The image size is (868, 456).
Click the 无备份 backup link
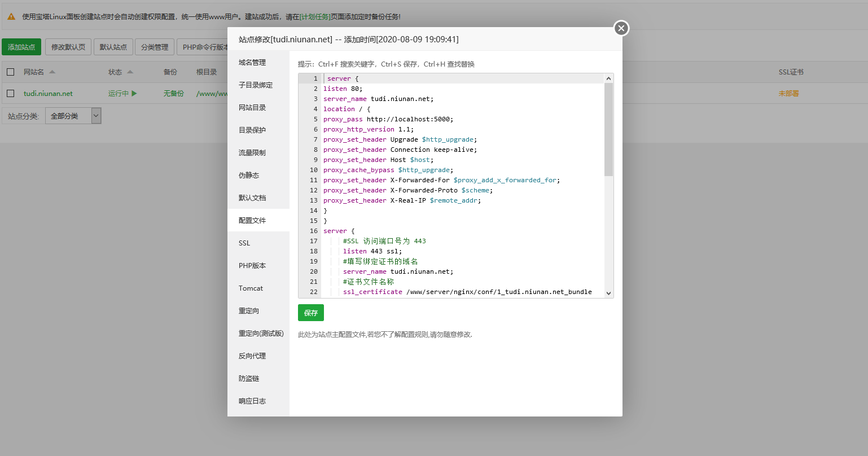[x=174, y=94]
